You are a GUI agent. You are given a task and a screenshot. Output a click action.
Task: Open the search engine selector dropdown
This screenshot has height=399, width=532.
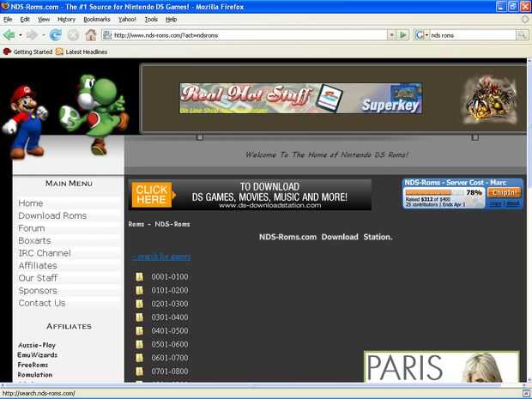426,35
